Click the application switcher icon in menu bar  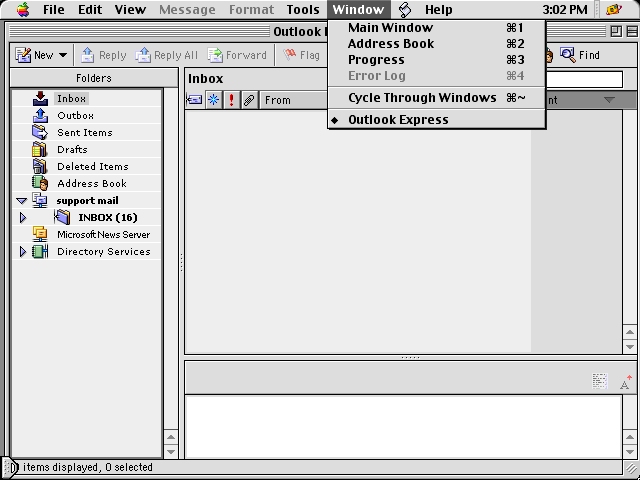[x=614, y=9]
